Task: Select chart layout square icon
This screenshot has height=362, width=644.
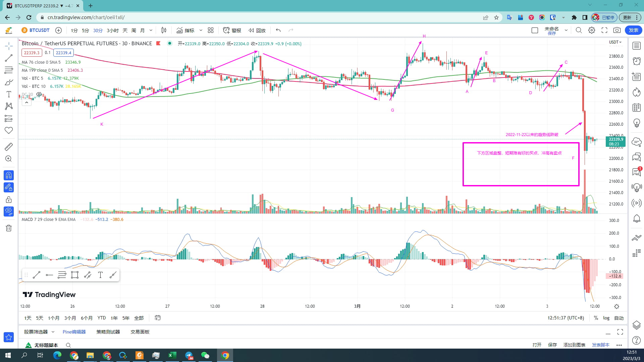Action: [535, 30]
